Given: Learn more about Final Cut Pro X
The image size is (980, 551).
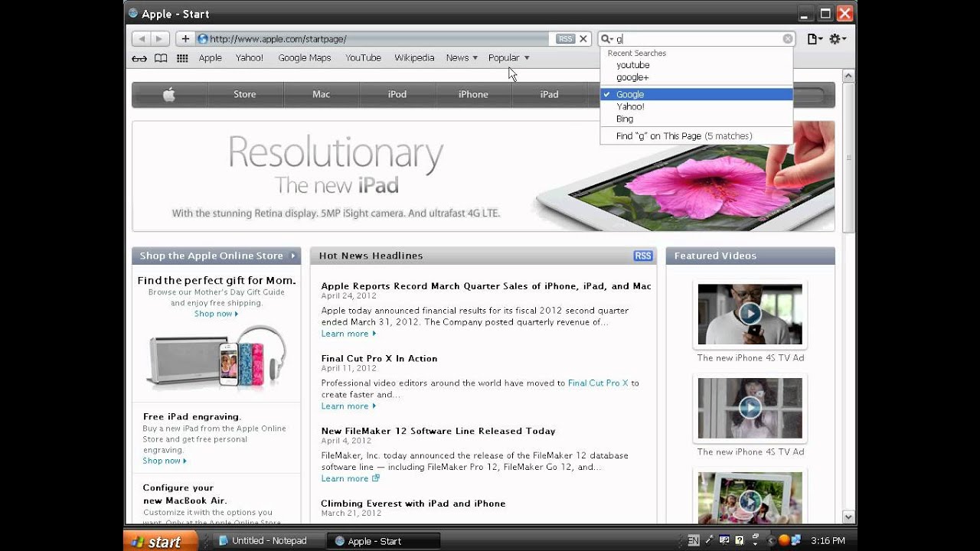Looking at the screenshot, I should click(x=348, y=406).
